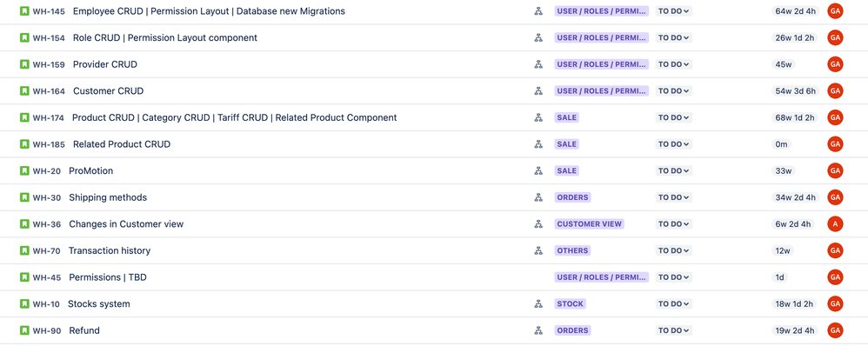The width and height of the screenshot is (868, 346).
Task: Show child issues of Refund
Action: pyautogui.click(x=538, y=330)
